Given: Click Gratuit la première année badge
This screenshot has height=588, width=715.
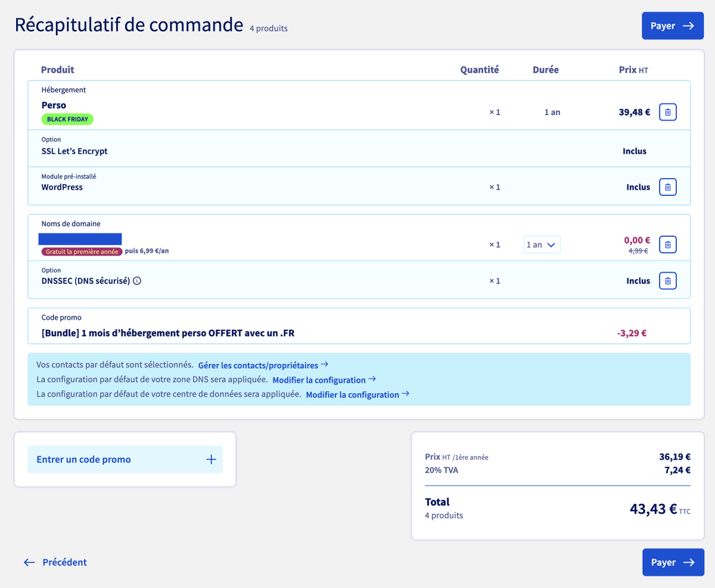Looking at the screenshot, I should point(82,251).
